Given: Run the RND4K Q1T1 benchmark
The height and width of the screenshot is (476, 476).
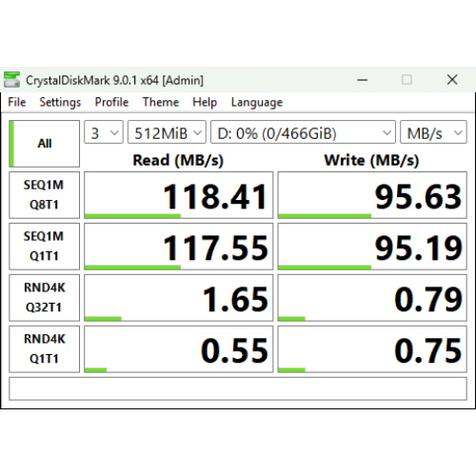Looking at the screenshot, I should click(x=45, y=349).
